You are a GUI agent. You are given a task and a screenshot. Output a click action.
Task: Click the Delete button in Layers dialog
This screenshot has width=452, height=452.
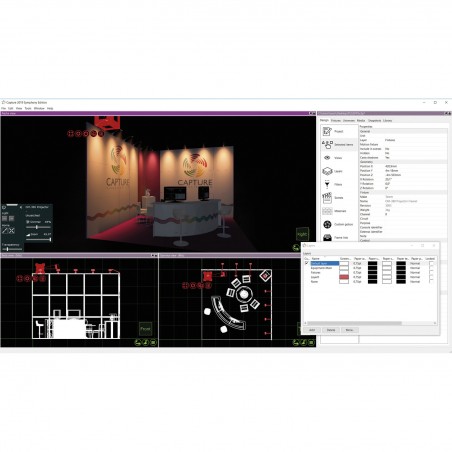331,330
